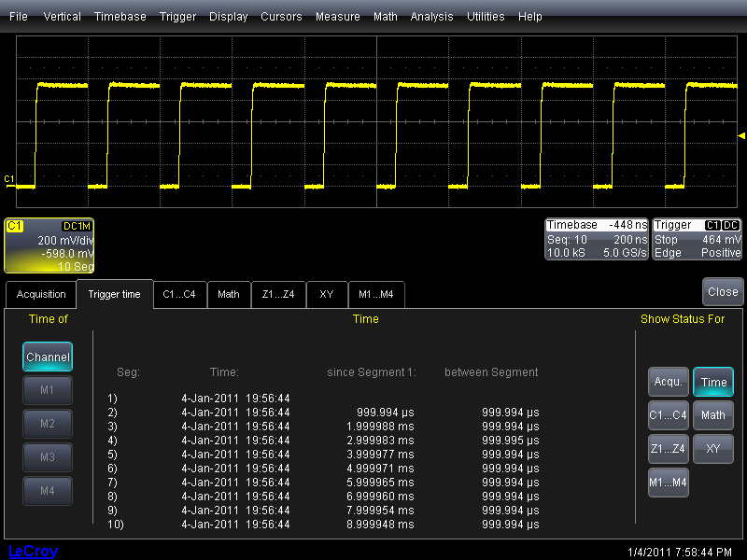Show status for Math
This screenshot has width=747, height=560.
tap(713, 415)
